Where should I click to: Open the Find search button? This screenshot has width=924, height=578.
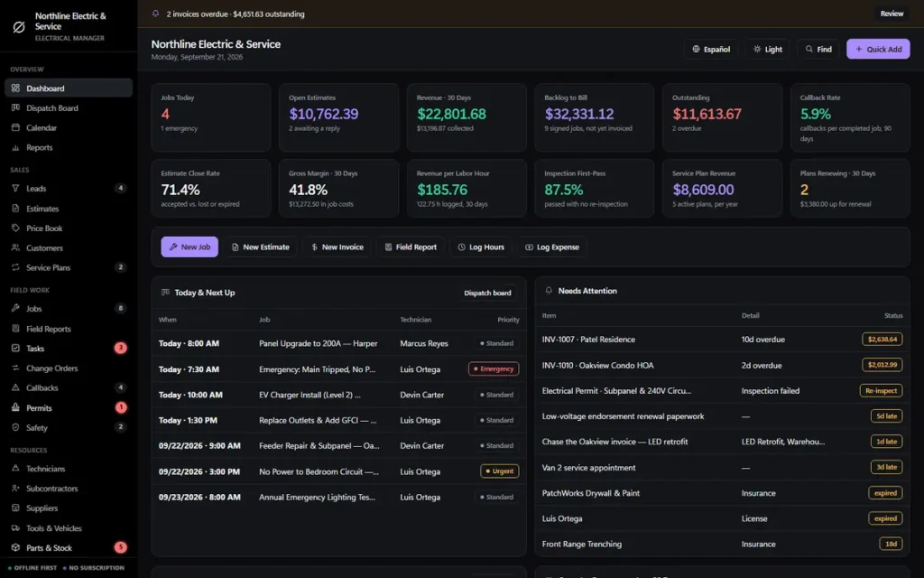click(818, 49)
